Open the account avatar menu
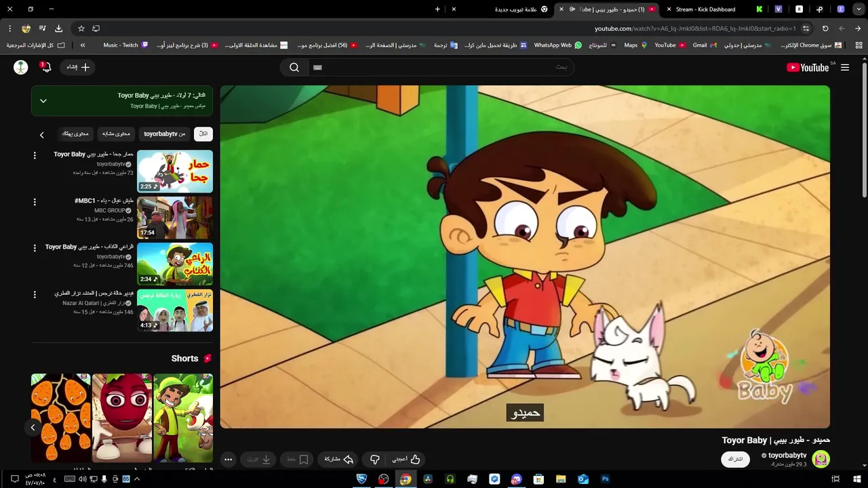Viewport: 868px width, 488px height. coord(21,66)
